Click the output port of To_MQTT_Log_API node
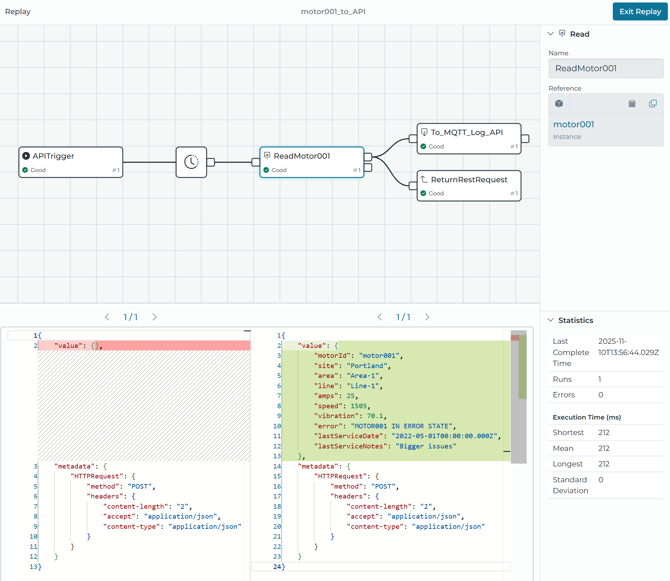The height and width of the screenshot is (581, 670). (525, 139)
